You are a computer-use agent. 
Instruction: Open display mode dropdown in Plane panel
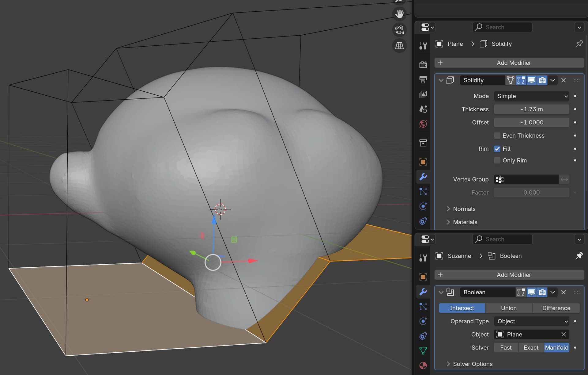point(428,27)
